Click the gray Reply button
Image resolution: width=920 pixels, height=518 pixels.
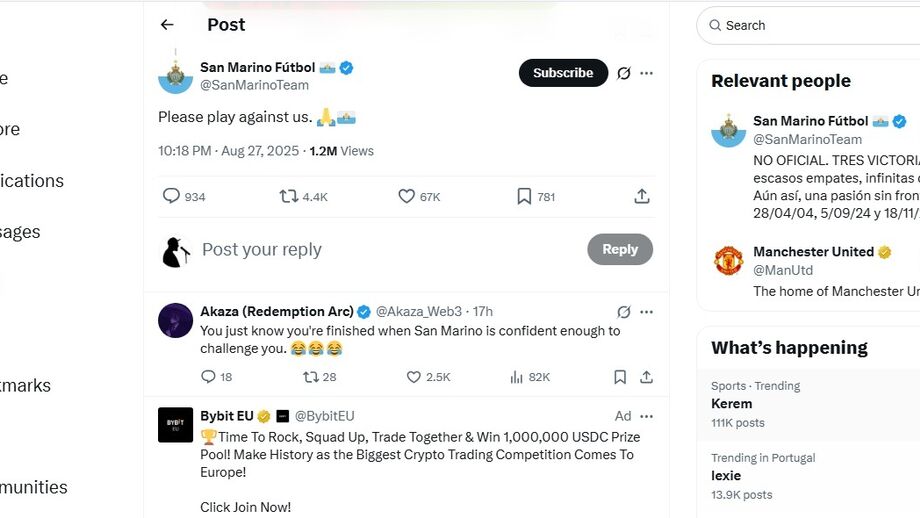(x=620, y=250)
